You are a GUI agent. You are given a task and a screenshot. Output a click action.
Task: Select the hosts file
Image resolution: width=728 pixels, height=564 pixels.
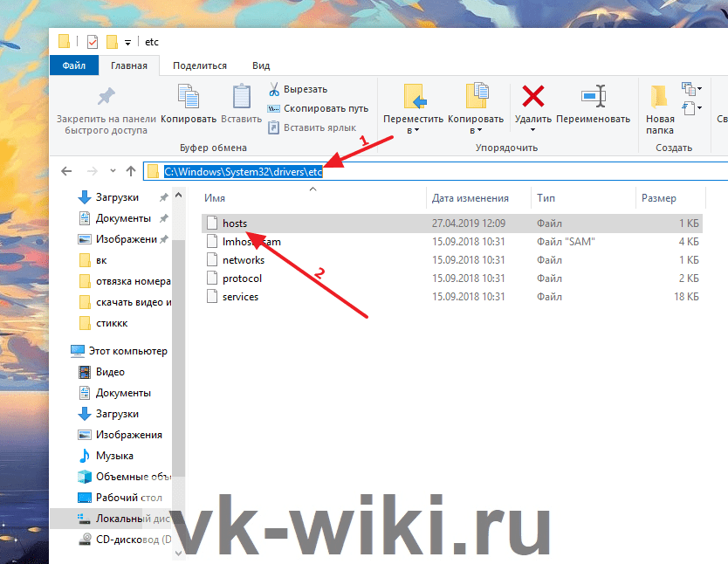(235, 224)
